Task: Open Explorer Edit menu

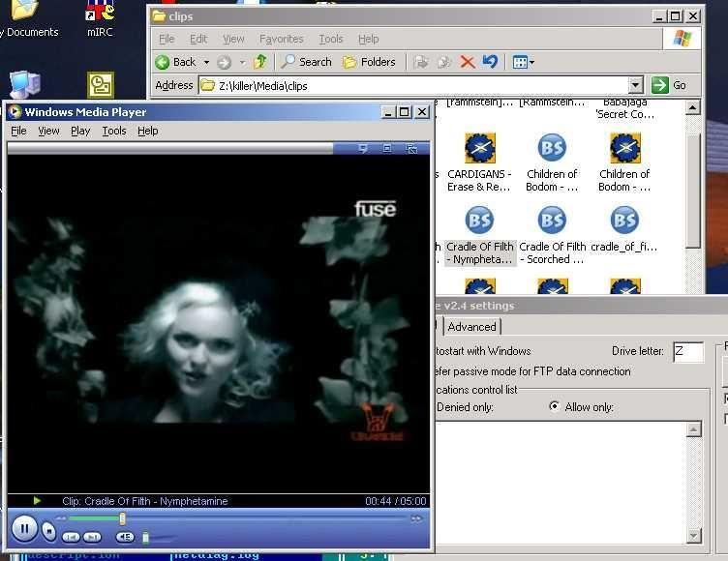Action: [x=198, y=39]
